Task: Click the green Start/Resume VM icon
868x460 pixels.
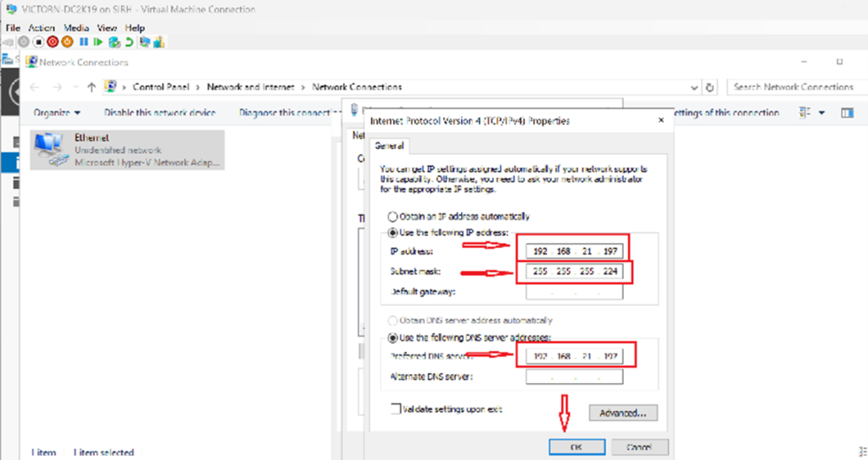Action: tap(98, 42)
